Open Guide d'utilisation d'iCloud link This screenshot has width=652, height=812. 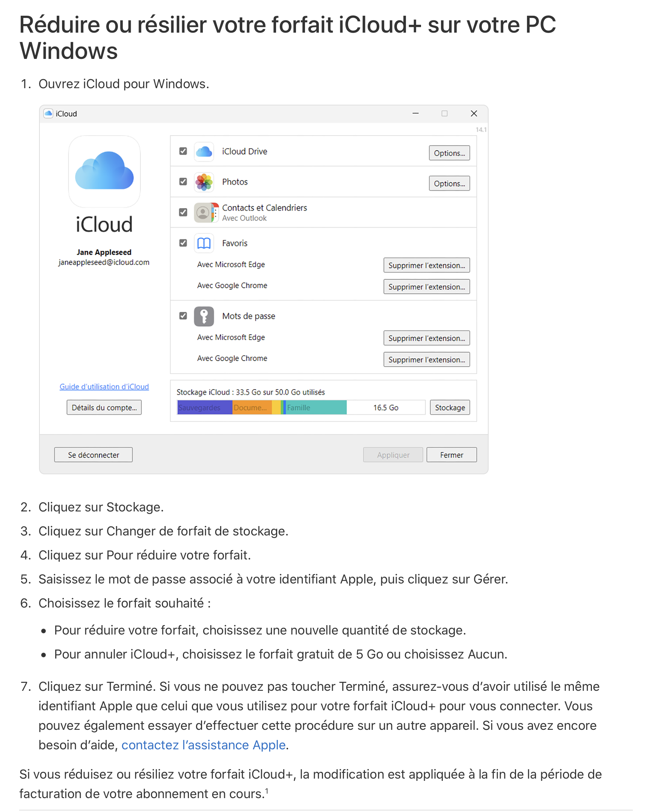click(104, 387)
